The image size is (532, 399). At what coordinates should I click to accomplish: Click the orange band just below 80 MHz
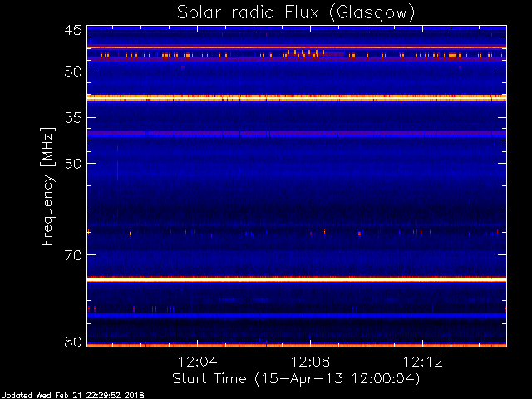(x=297, y=346)
